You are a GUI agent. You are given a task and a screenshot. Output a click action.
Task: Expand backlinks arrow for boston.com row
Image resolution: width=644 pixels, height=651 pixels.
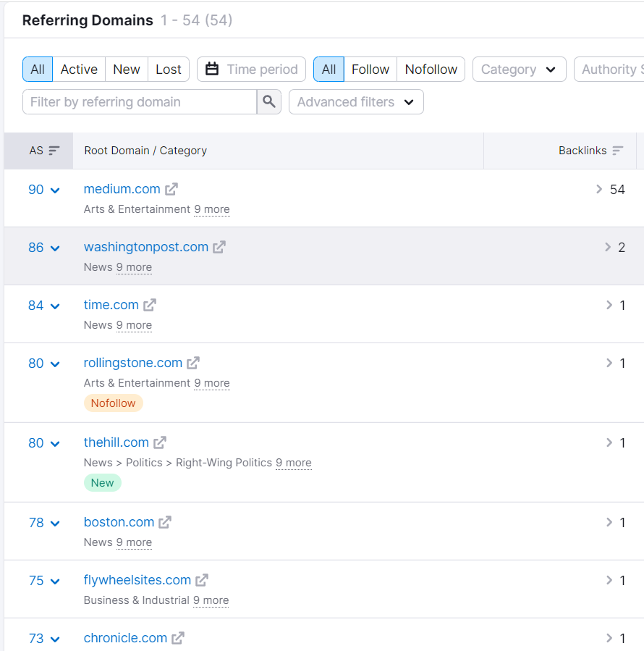pos(609,522)
